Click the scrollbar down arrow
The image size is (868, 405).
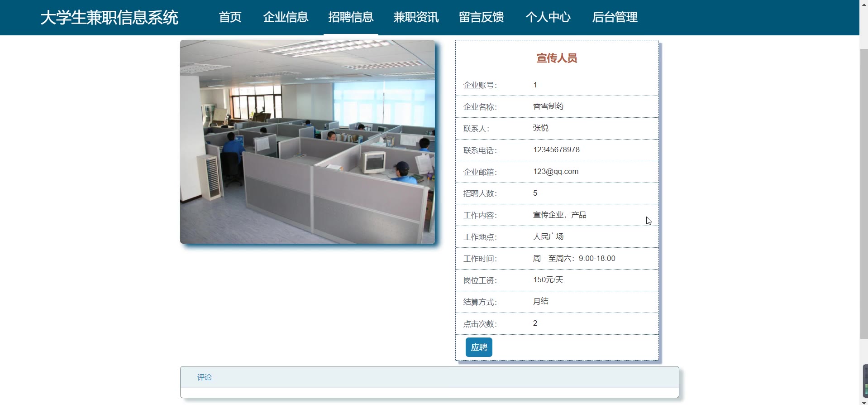coord(863,402)
